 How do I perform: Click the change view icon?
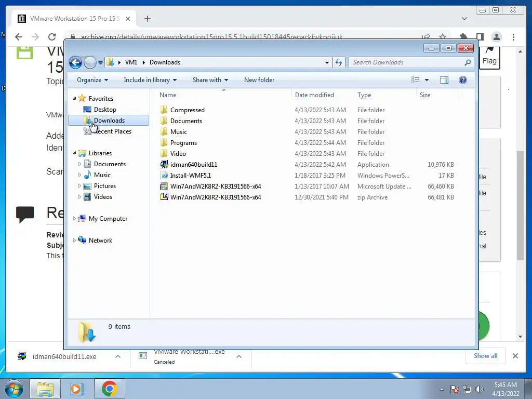(416, 80)
